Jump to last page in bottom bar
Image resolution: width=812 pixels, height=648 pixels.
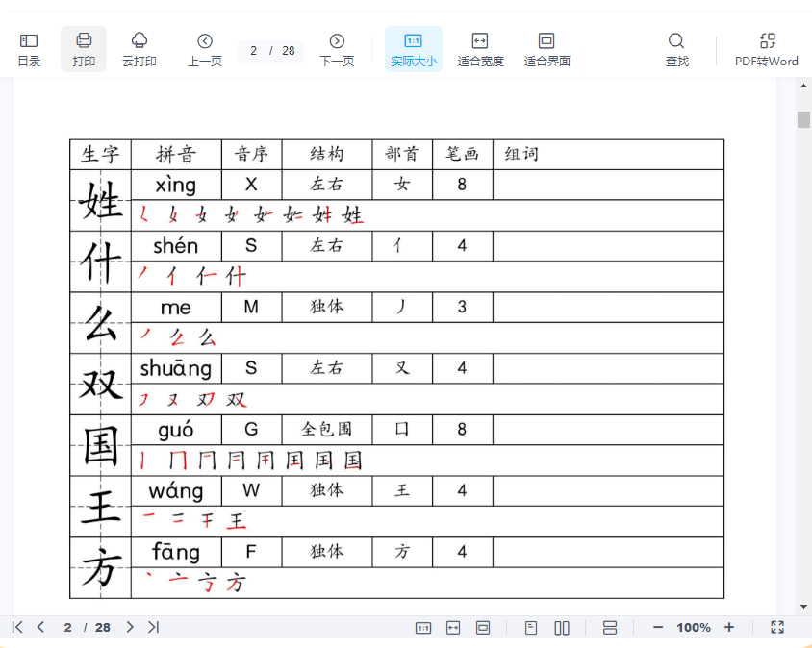tap(153, 627)
